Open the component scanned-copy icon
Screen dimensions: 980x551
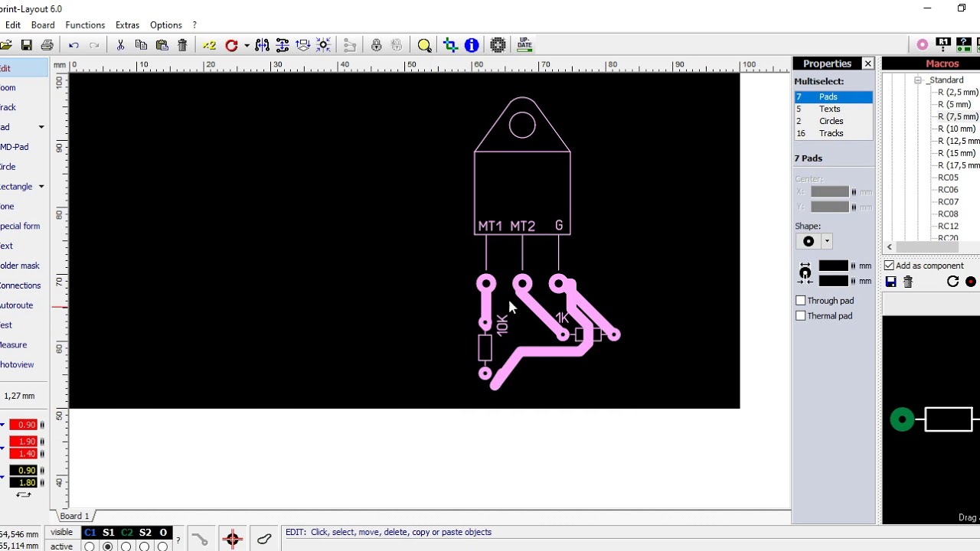pos(498,45)
